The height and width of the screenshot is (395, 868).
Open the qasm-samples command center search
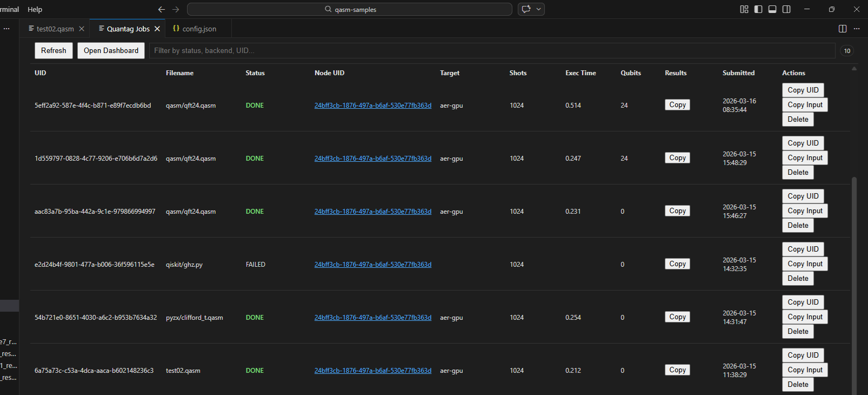(350, 9)
